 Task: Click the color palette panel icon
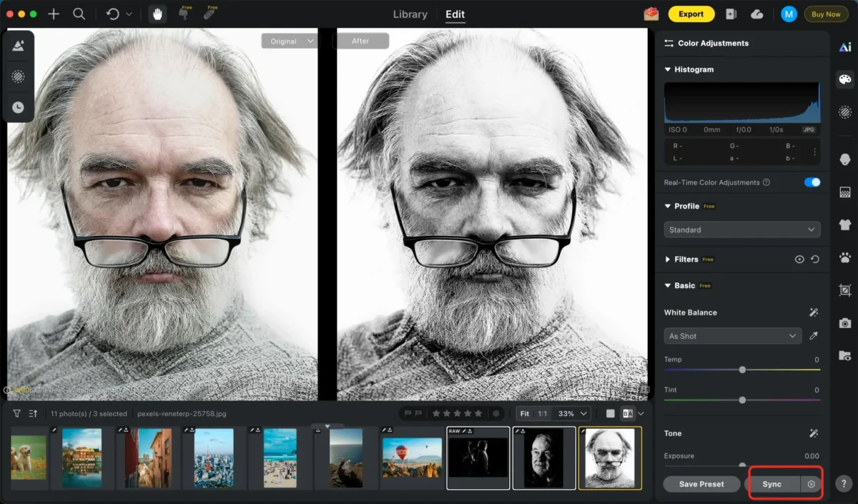click(844, 79)
